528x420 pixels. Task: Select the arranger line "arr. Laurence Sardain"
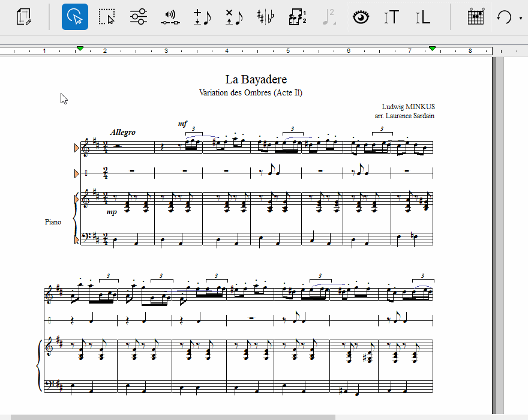404,116
